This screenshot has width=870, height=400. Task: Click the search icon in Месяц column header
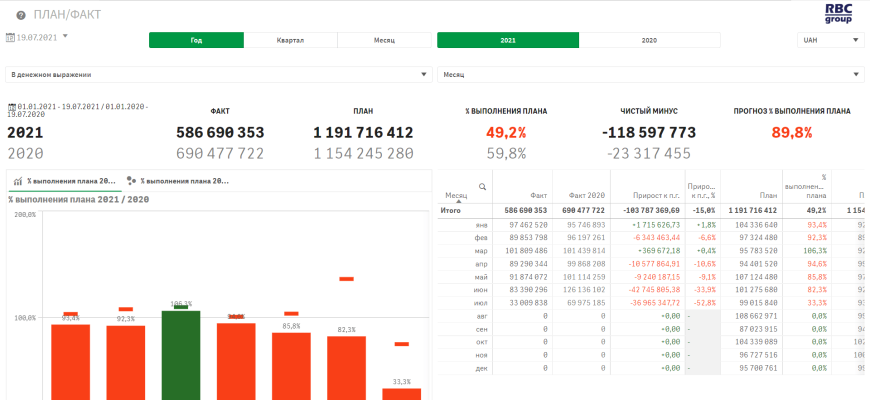click(x=483, y=186)
